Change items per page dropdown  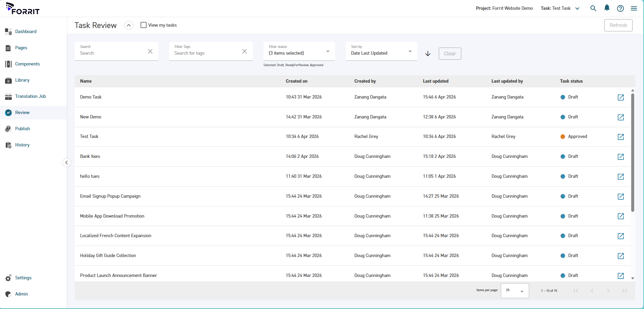tap(515, 291)
